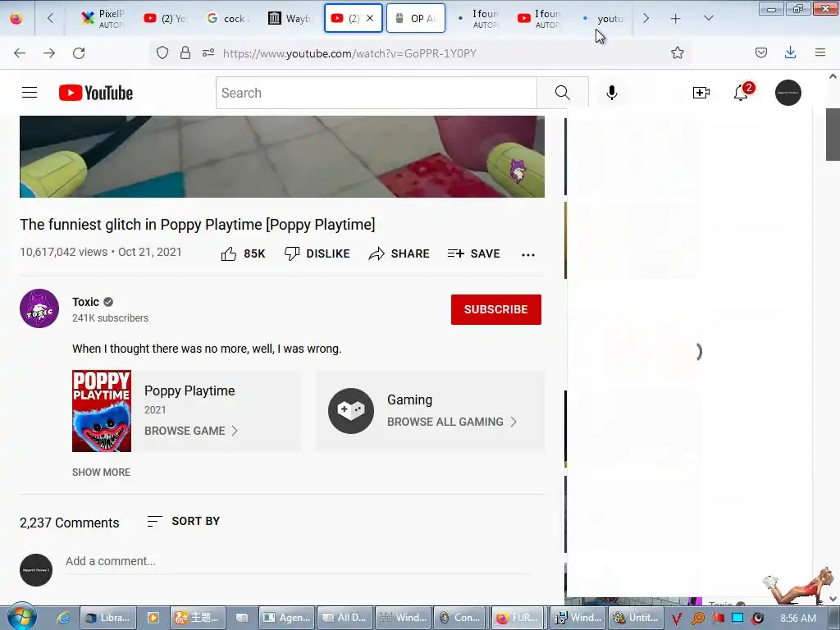Image resolution: width=840 pixels, height=630 pixels.
Task: Open the Gaming controller icon
Action: 351,411
